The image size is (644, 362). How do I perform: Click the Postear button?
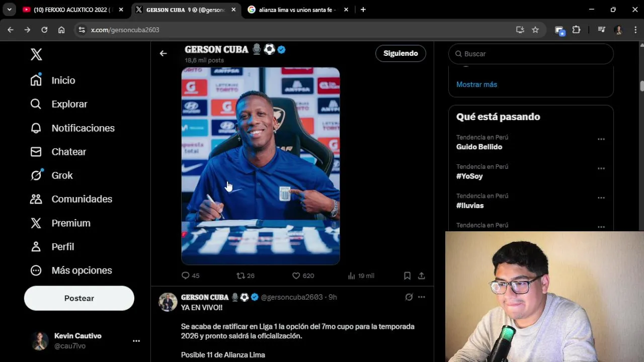[x=79, y=298]
